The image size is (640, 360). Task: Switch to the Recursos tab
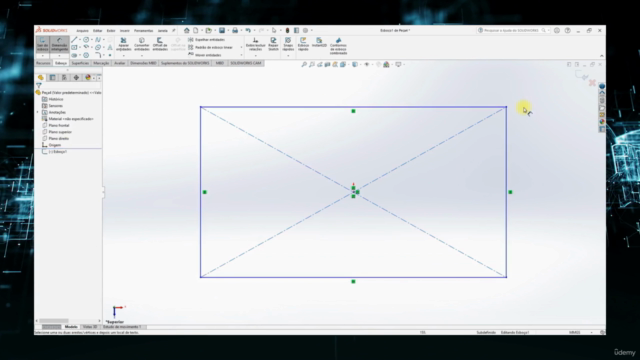(x=43, y=63)
